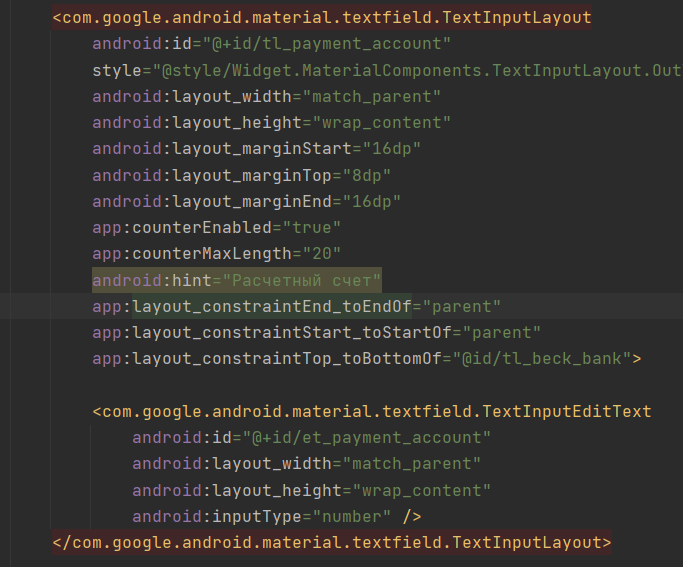Viewport: 683px width, 567px height.
Task: Click the layout_marginStart="16dp" attribute
Action: coord(257,149)
